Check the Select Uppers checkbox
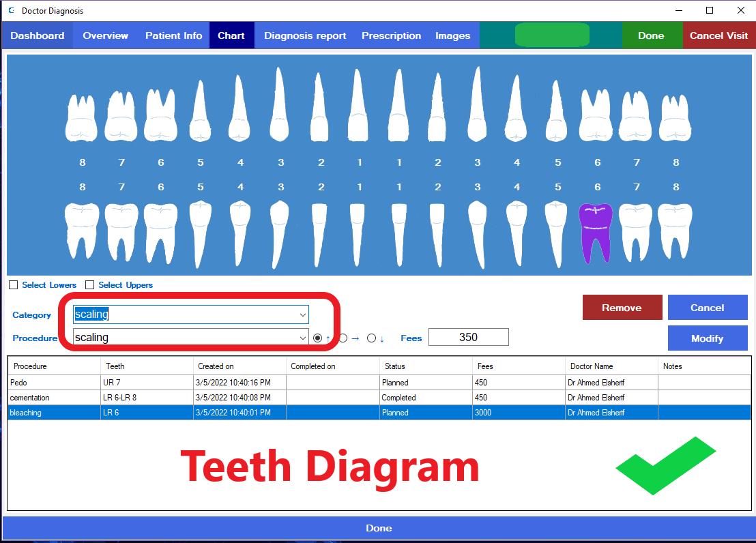Image resolution: width=756 pixels, height=543 pixels. point(89,285)
